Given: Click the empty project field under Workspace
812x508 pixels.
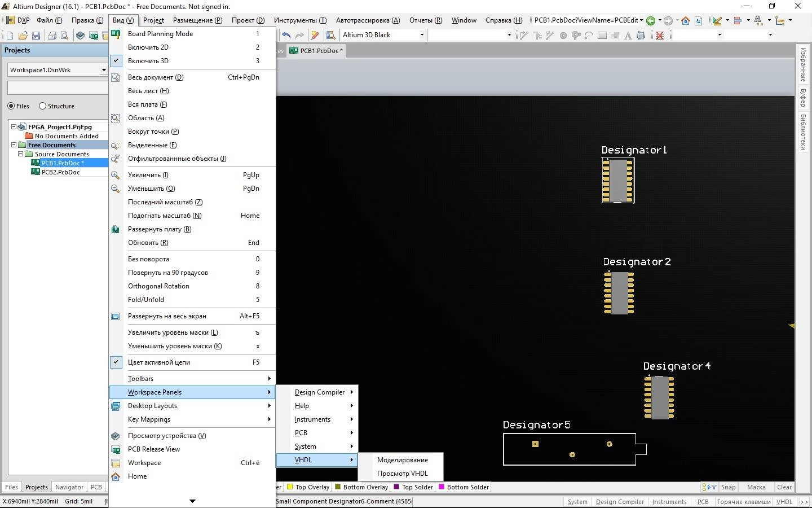Looking at the screenshot, I should [58, 87].
